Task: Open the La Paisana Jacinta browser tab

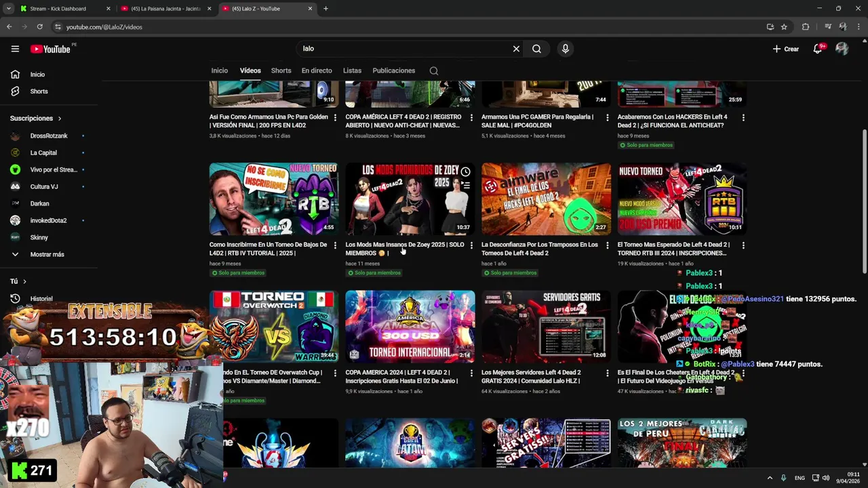Action: tap(166, 9)
